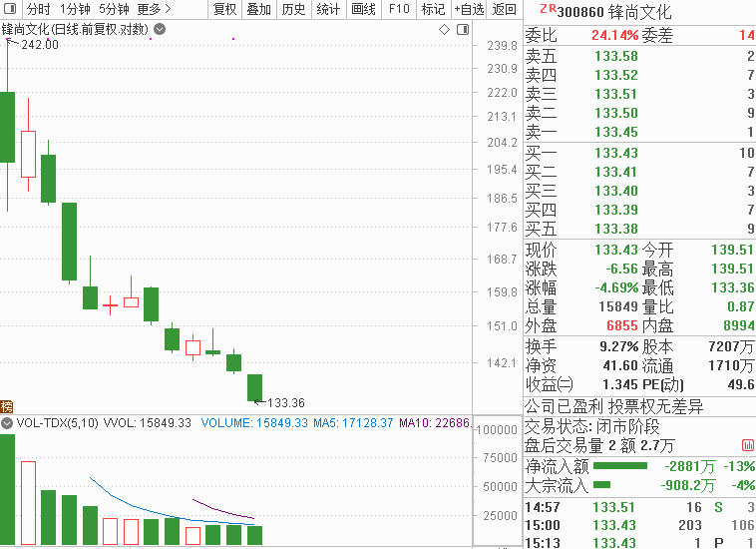Viewport: 756px width, 549px height.
Task: Click the 14:57 trade tick row
Action: coord(639,507)
